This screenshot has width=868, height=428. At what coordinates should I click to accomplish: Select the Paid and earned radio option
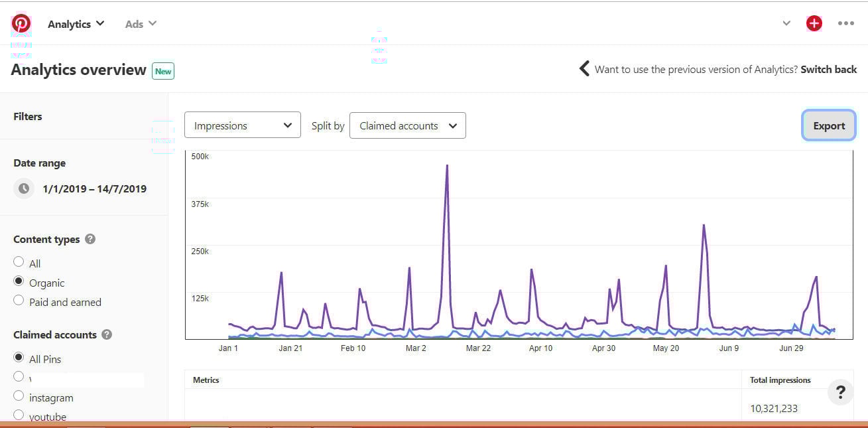point(19,301)
